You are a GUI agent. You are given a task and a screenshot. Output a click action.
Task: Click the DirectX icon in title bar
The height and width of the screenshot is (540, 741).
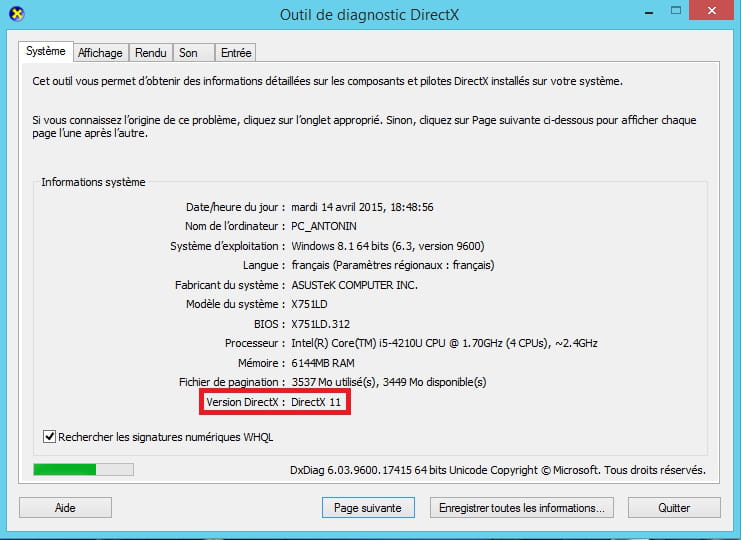[17, 14]
